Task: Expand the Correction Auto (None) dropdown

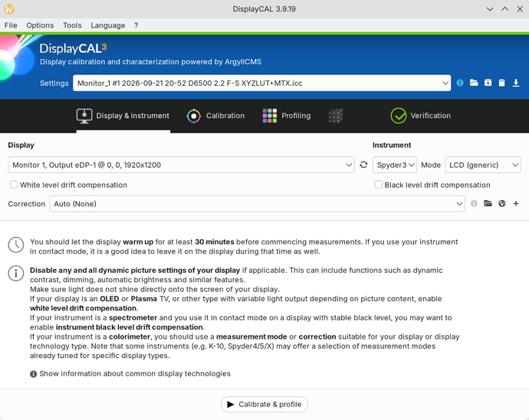Action: pos(257,204)
